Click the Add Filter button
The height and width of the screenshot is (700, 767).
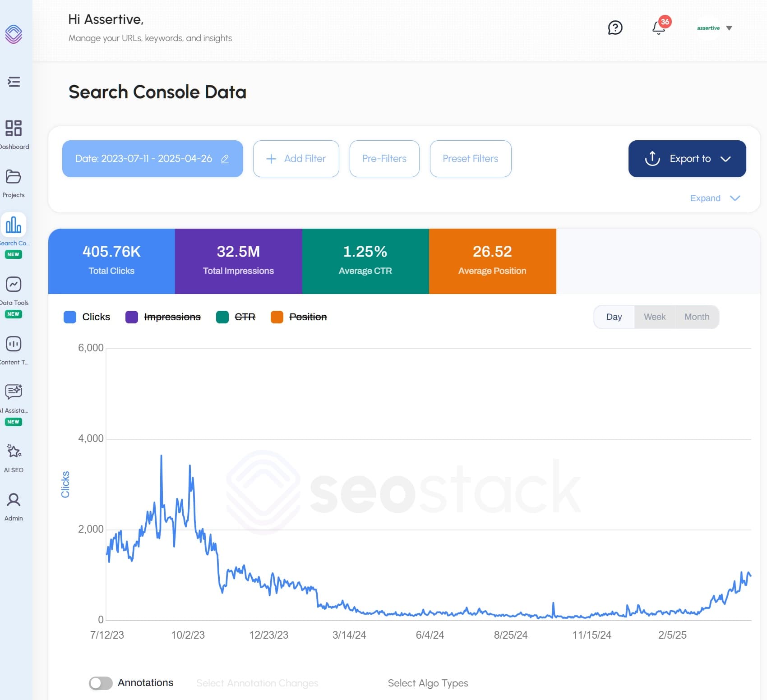pyautogui.click(x=296, y=158)
